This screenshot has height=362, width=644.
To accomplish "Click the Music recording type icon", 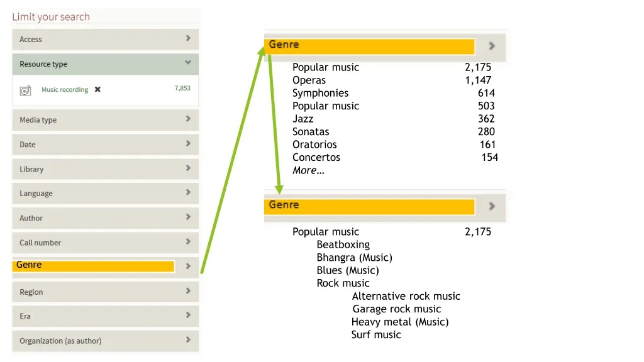I will coord(25,90).
